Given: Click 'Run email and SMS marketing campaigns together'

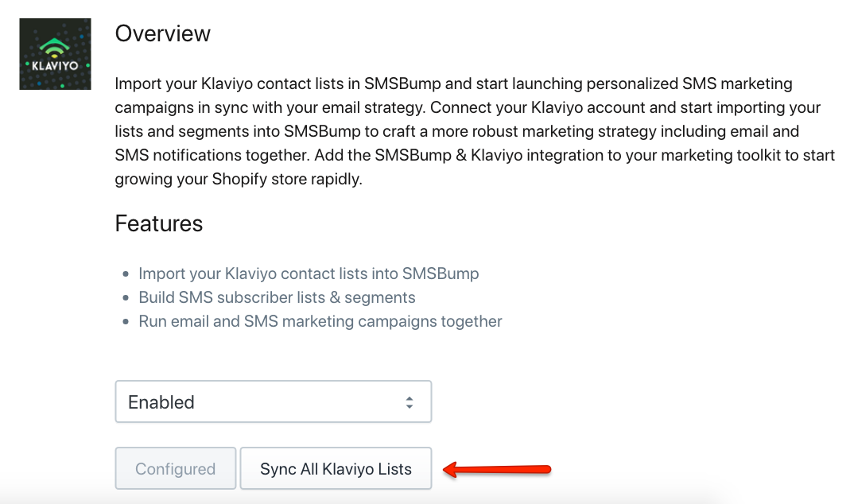Looking at the screenshot, I should [320, 321].
